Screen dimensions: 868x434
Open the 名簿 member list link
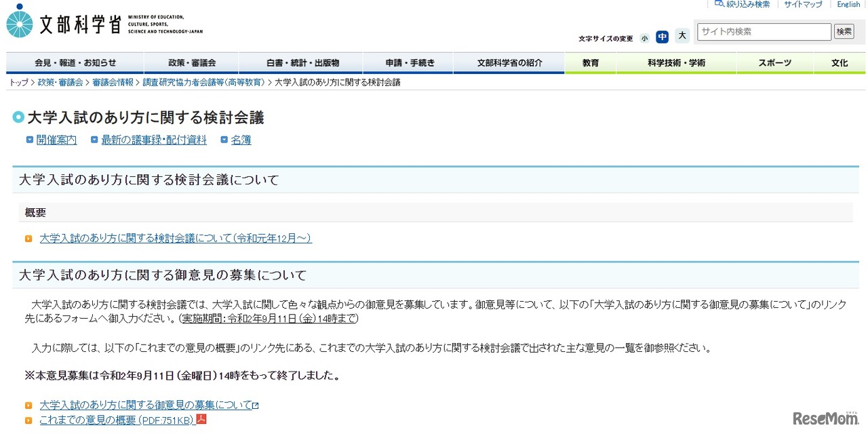point(241,139)
